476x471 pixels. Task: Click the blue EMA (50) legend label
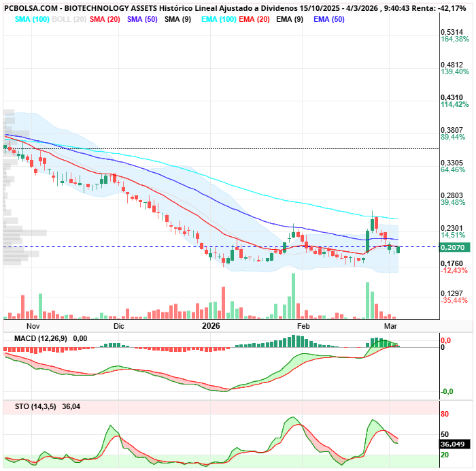[328, 20]
